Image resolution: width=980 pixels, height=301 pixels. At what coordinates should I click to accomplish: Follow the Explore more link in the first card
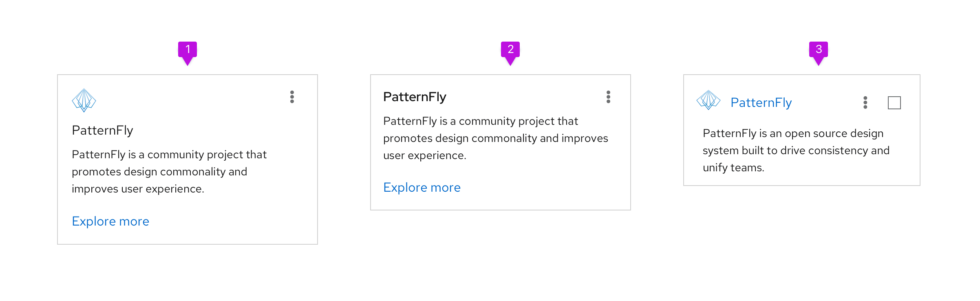click(x=110, y=221)
